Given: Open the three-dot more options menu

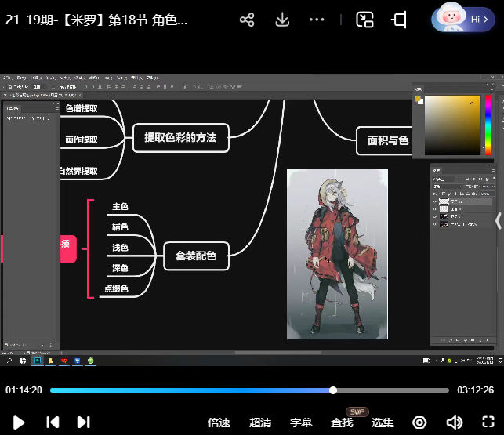Looking at the screenshot, I should (317, 20).
